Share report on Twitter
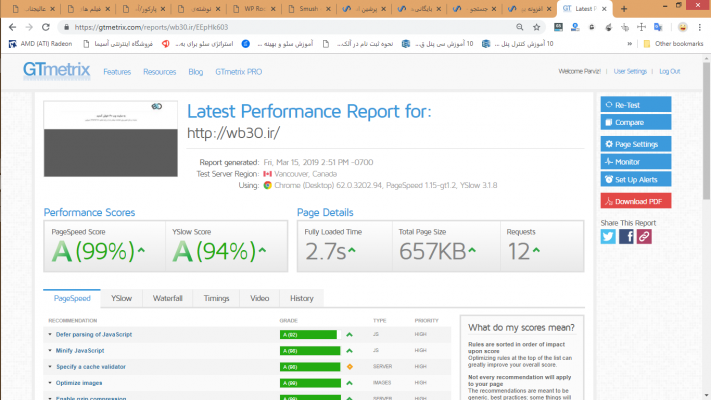This screenshot has width=711, height=400. click(x=608, y=236)
